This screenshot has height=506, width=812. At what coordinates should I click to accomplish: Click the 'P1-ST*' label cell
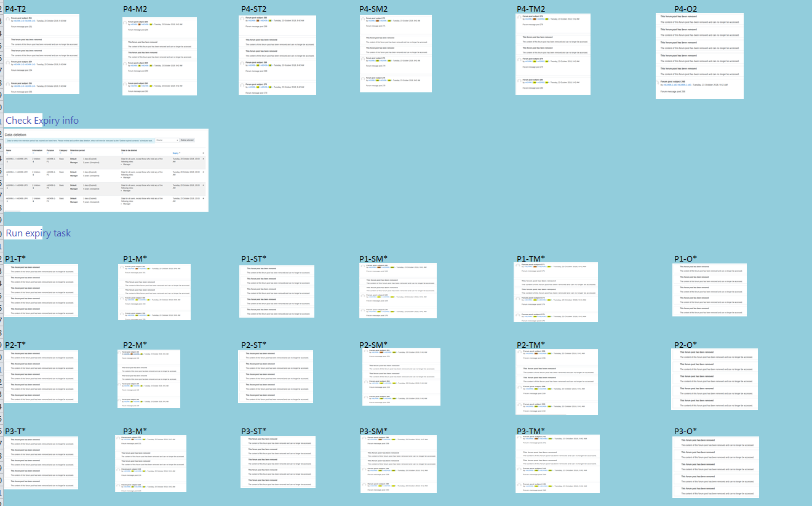(x=254, y=259)
